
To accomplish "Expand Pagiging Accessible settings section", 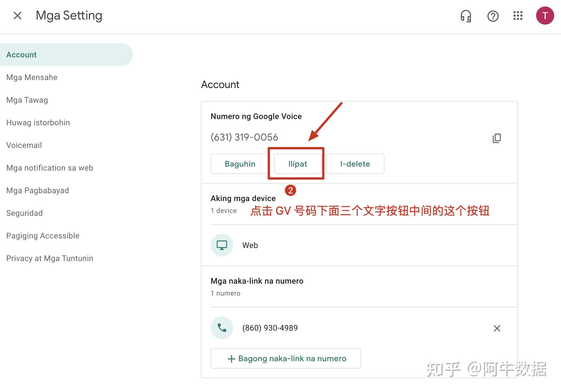I will (43, 235).
